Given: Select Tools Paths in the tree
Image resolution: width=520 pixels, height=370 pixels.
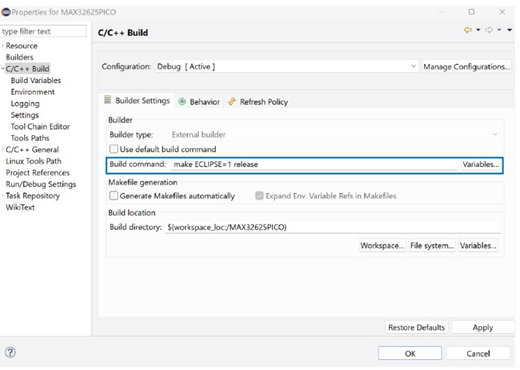Looking at the screenshot, I should tap(30, 138).
